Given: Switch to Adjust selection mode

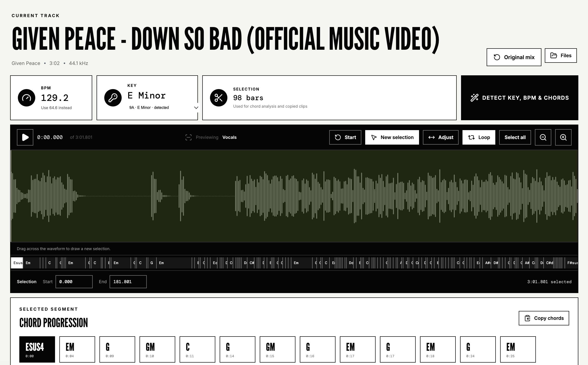Looking at the screenshot, I should 441,137.
